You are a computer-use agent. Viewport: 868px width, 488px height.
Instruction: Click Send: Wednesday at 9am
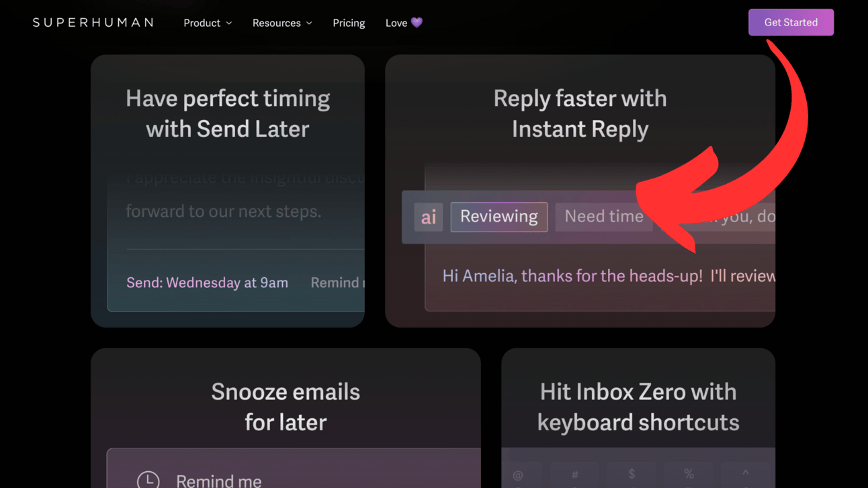[207, 283]
